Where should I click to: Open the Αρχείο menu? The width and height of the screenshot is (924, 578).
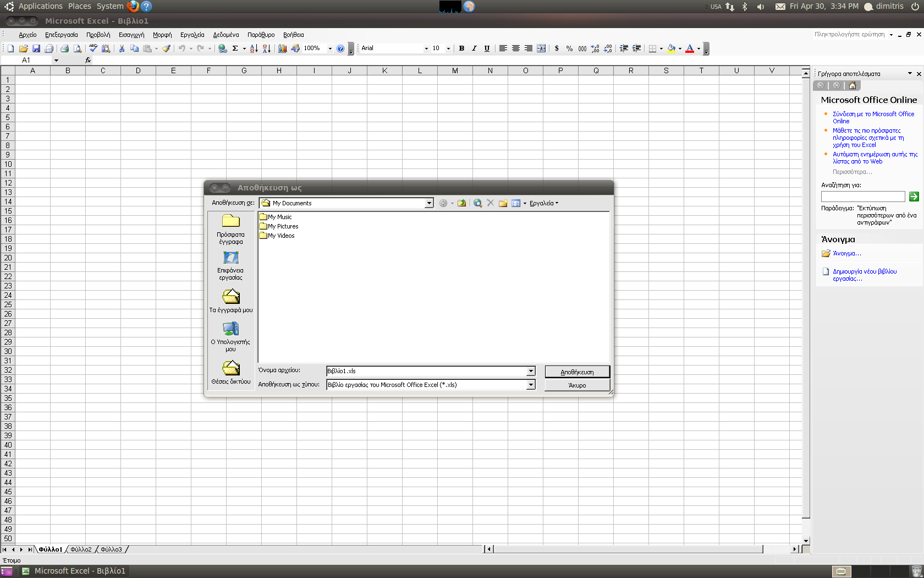click(28, 35)
